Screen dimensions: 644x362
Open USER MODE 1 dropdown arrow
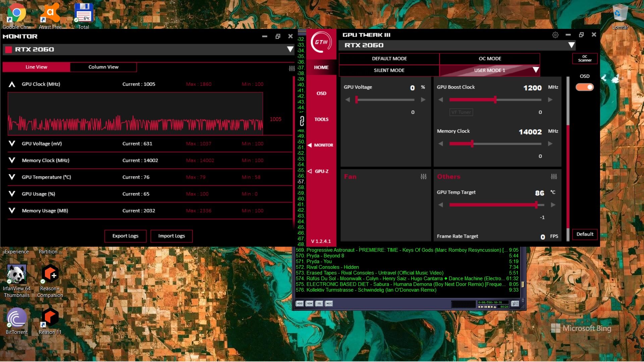tap(536, 70)
